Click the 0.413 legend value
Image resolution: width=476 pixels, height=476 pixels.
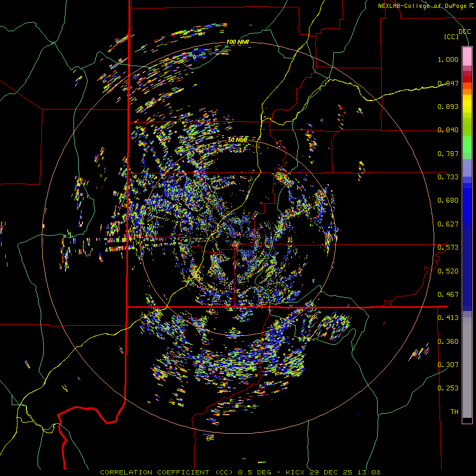pyautogui.click(x=448, y=318)
